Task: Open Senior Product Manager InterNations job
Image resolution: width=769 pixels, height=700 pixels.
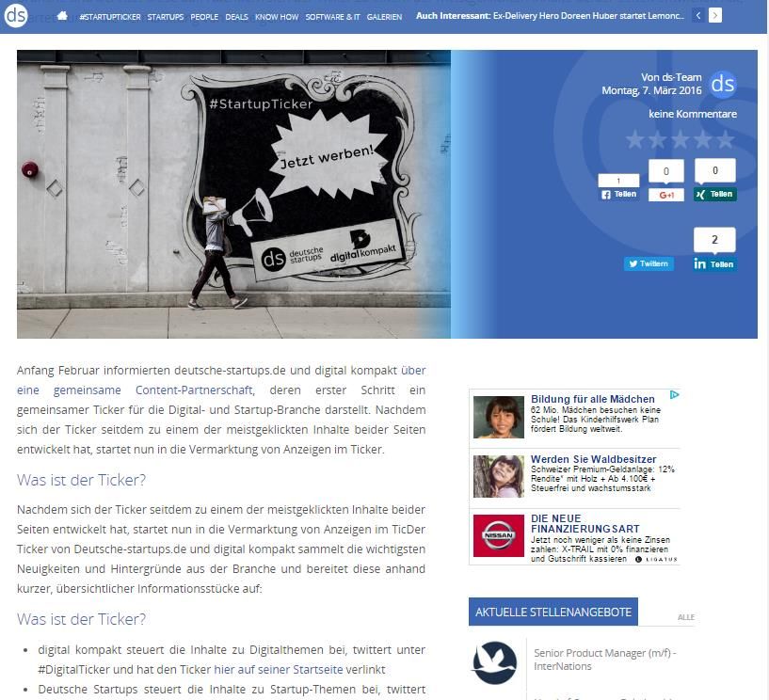Action: point(604,660)
